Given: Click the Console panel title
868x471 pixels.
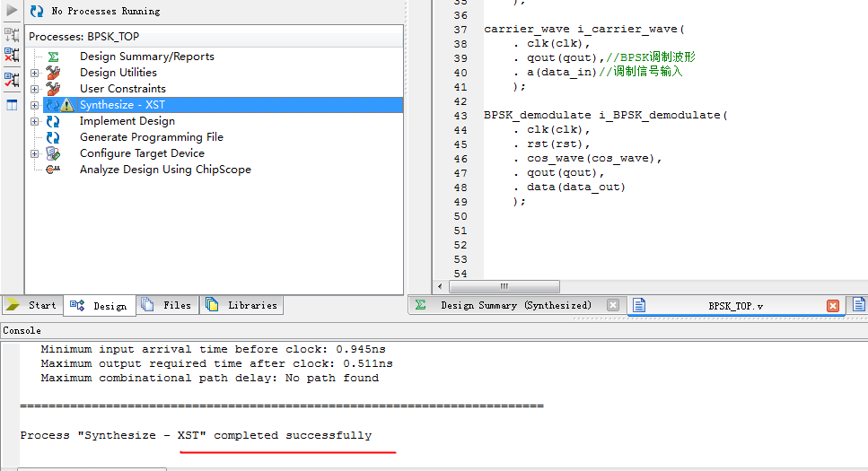Looking at the screenshot, I should click(22, 330).
